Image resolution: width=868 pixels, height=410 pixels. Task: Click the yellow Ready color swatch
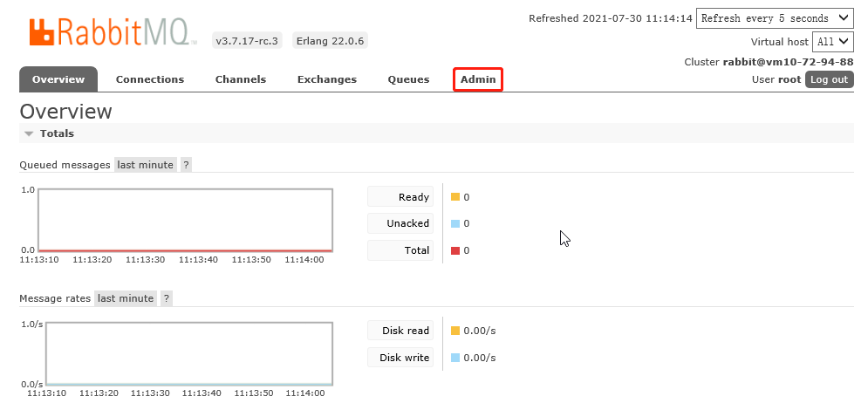tap(455, 197)
